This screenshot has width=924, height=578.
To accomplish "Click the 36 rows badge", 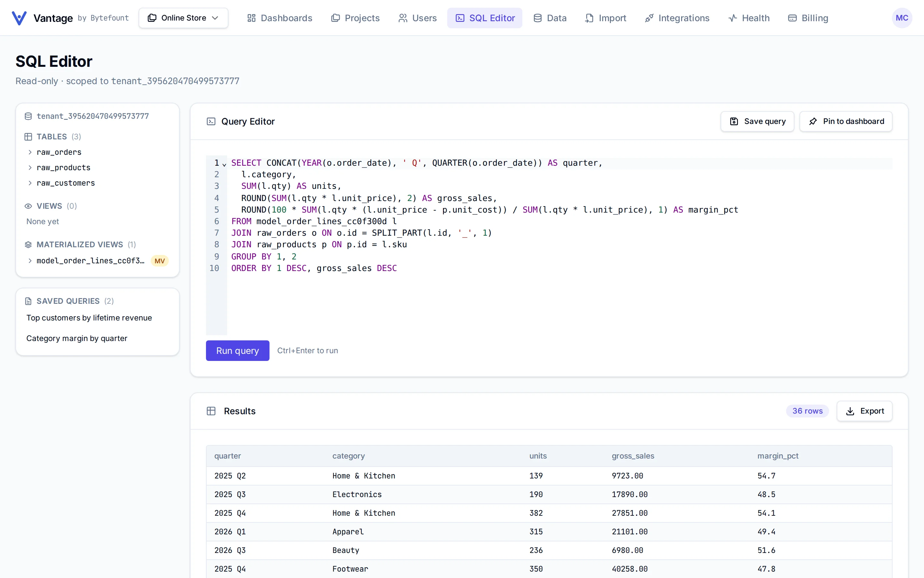I will click(807, 411).
